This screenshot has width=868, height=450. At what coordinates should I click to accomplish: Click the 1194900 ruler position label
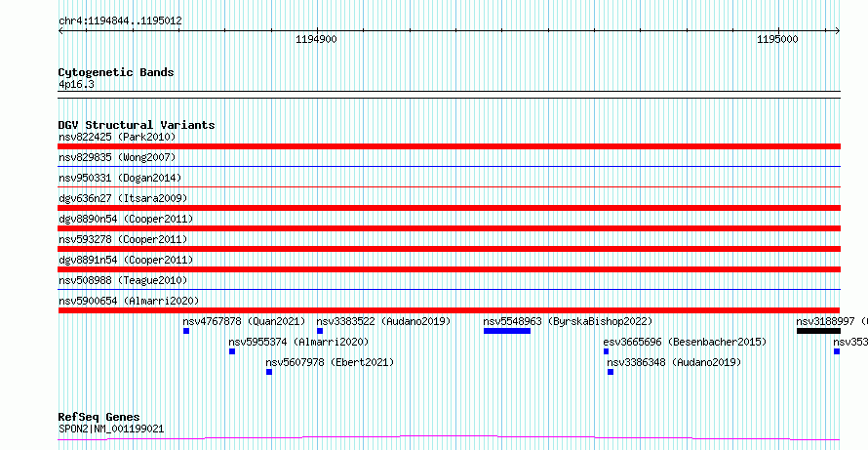pyautogui.click(x=316, y=39)
